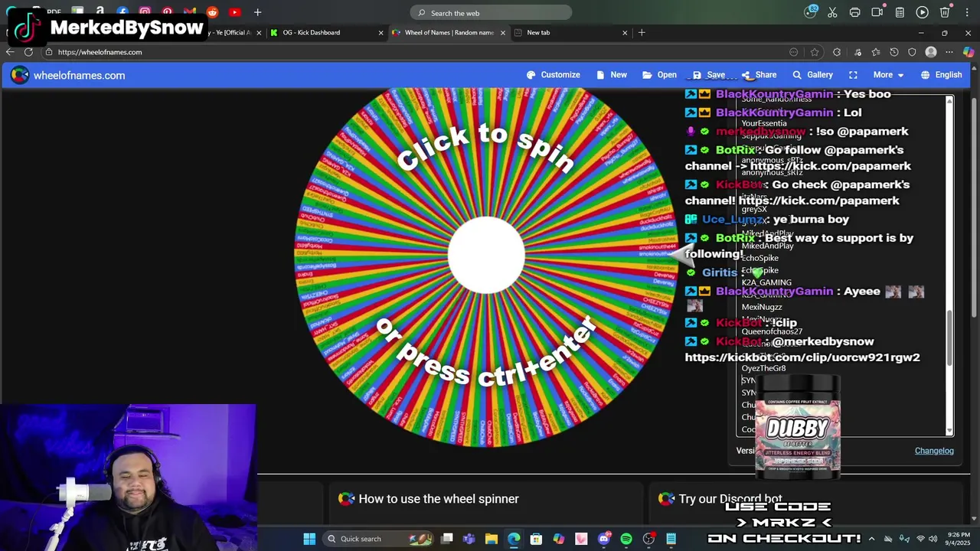Open Instagram shortcut in top bar
The height and width of the screenshot is (551, 980).
pyautogui.click(x=145, y=12)
